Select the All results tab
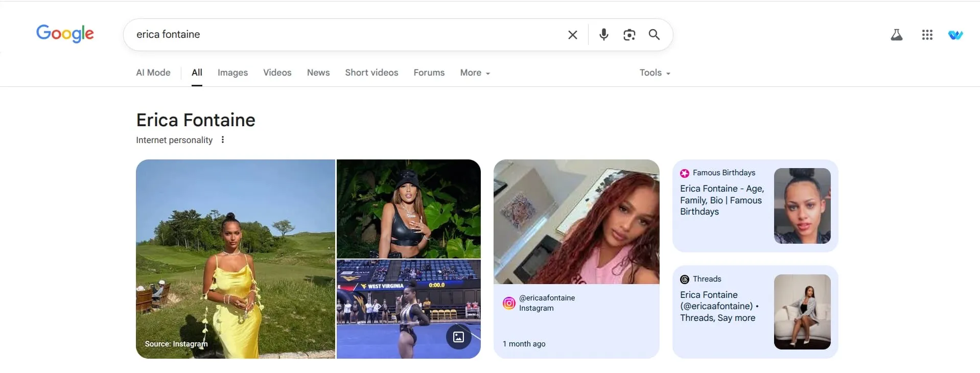The height and width of the screenshot is (373, 980). pyautogui.click(x=197, y=73)
